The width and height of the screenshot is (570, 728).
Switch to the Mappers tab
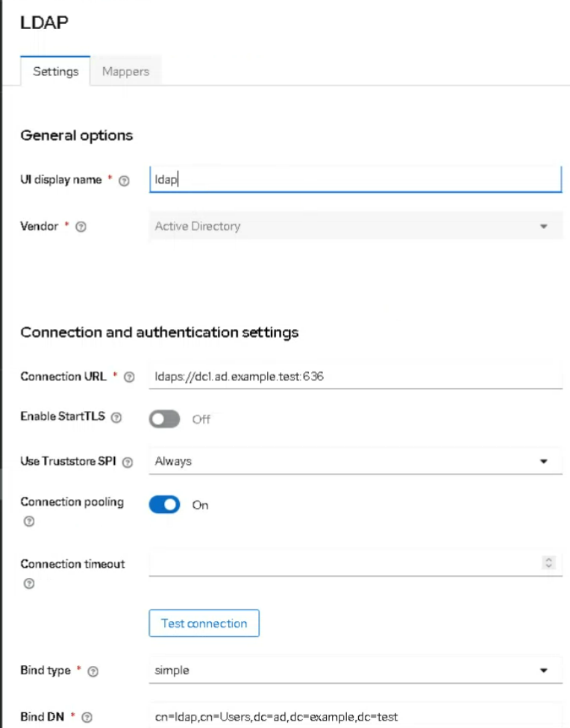click(x=125, y=72)
